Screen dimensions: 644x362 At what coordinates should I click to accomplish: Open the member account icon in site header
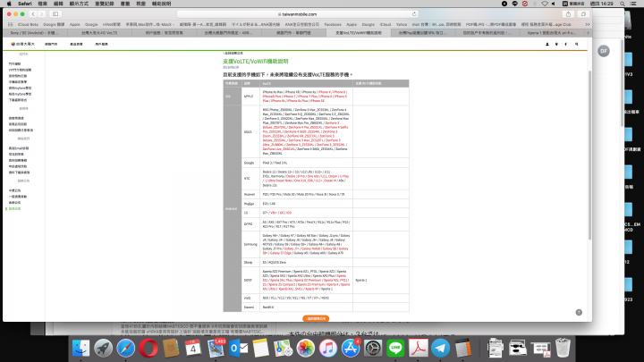click(547, 44)
